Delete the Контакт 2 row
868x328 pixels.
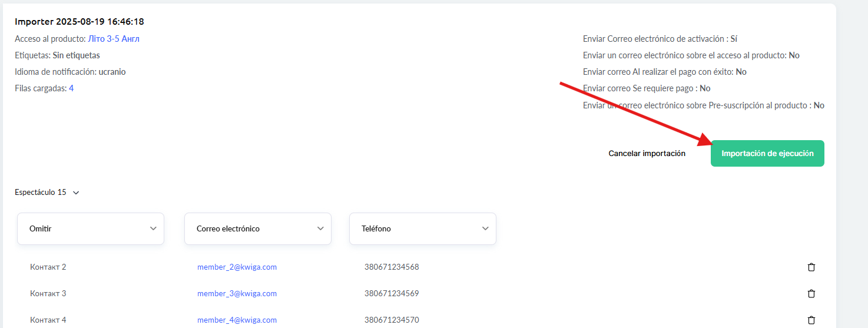coord(811,267)
